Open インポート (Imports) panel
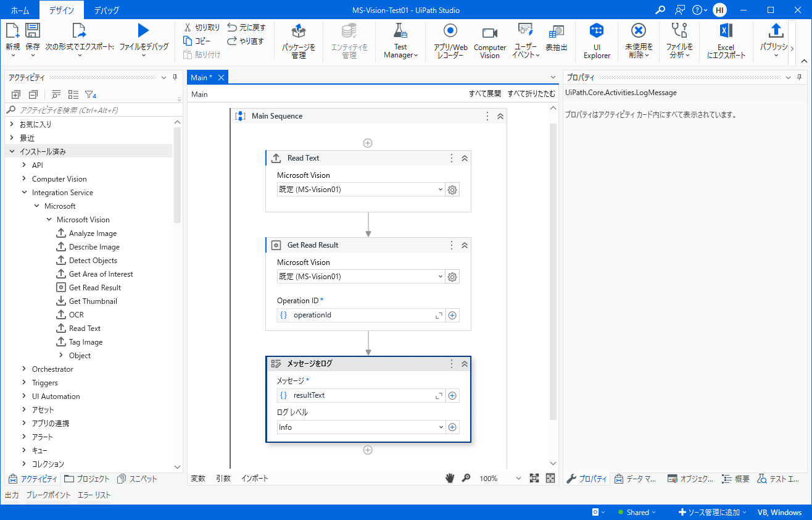 pos(255,478)
